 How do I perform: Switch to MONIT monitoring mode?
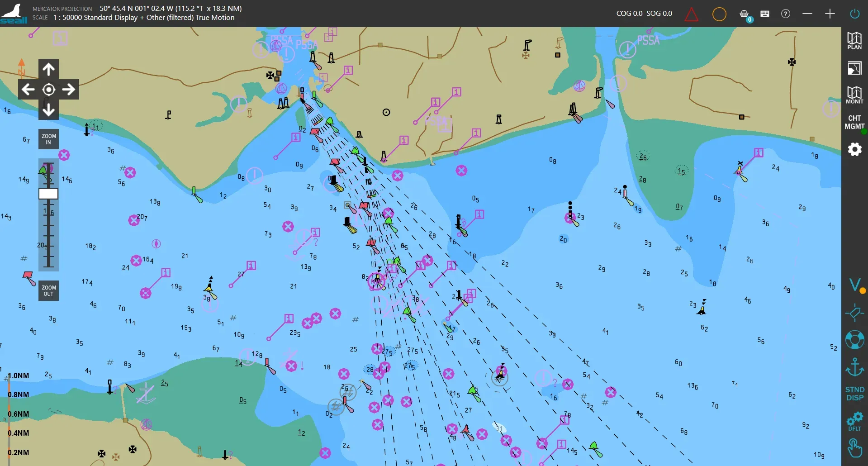(854, 95)
